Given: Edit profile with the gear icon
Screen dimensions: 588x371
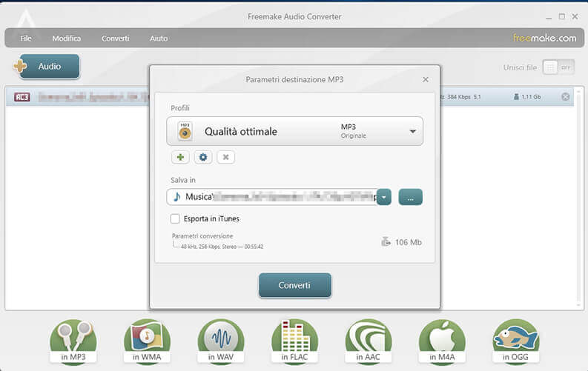Looking at the screenshot, I should (203, 157).
